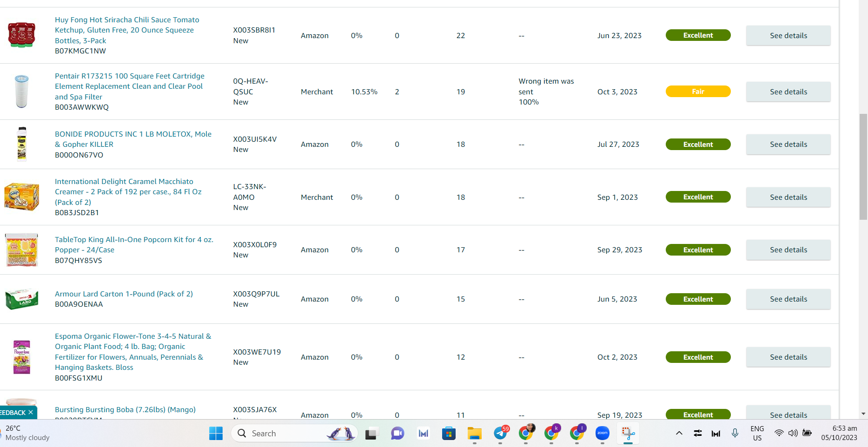
Task: See details for TableTop King popcorn
Action: 788,250
